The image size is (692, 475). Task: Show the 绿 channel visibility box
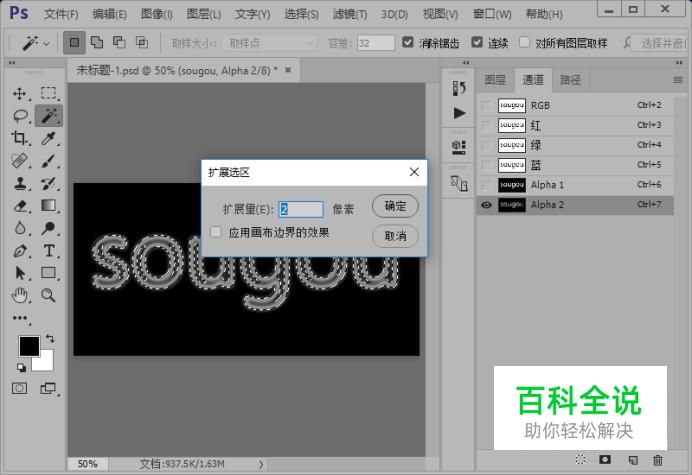coord(486,145)
